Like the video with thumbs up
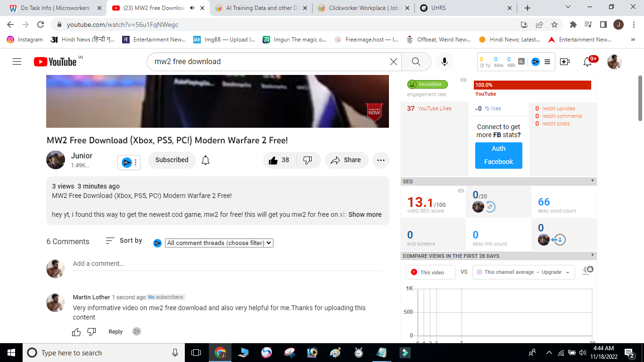 (x=279, y=160)
